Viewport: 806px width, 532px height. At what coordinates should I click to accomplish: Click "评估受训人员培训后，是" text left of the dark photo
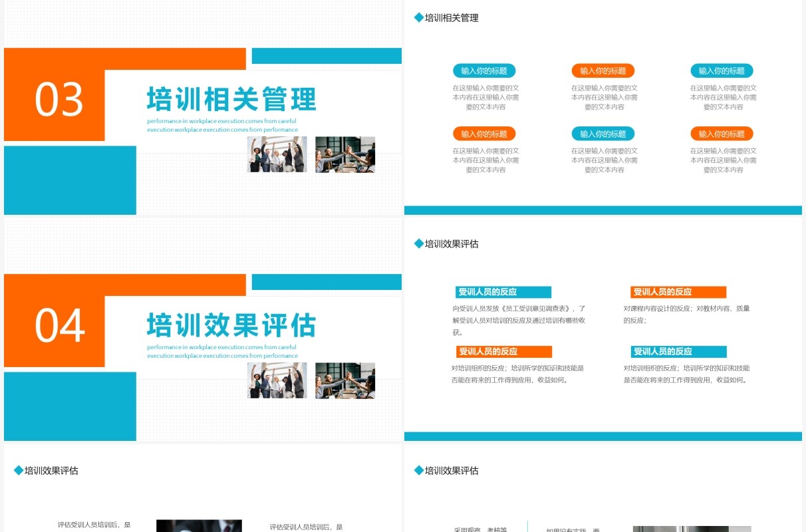94,525
